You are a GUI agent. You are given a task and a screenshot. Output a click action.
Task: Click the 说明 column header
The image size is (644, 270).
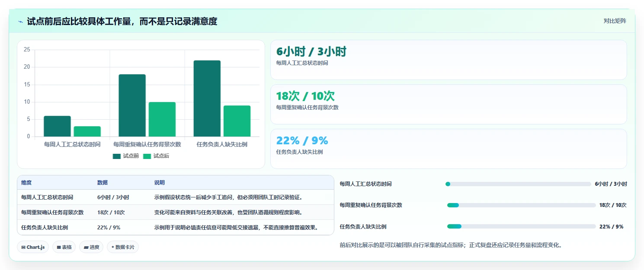[x=160, y=183]
